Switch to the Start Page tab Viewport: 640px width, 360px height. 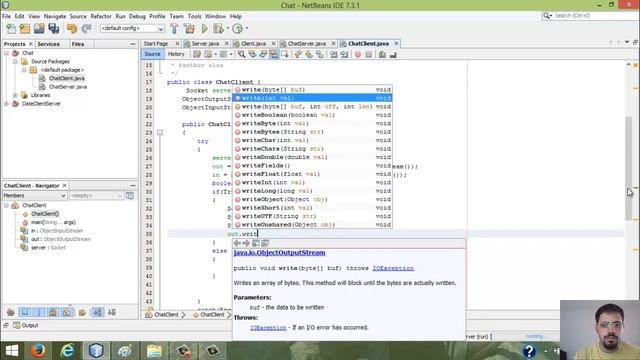tap(156, 44)
